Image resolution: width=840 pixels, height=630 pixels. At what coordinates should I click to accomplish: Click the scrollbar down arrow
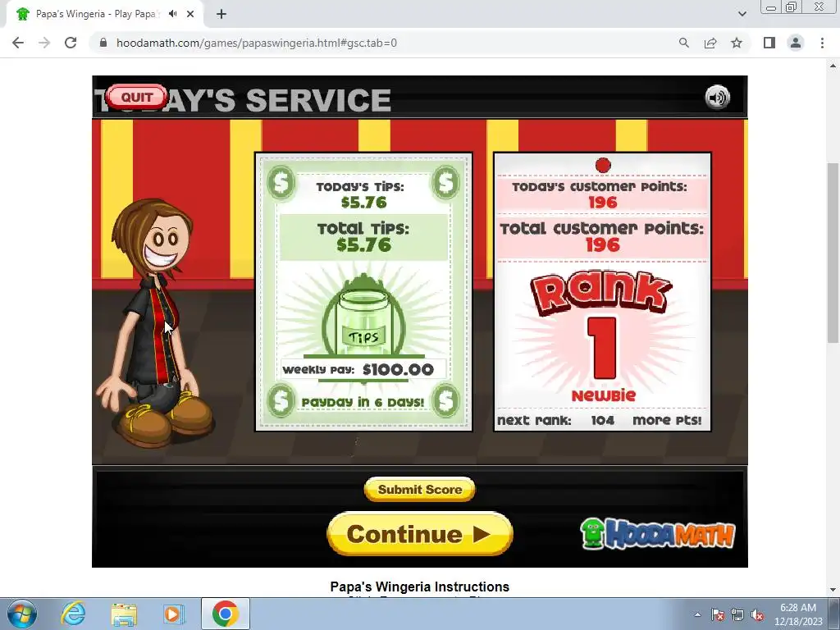pos(833,591)
